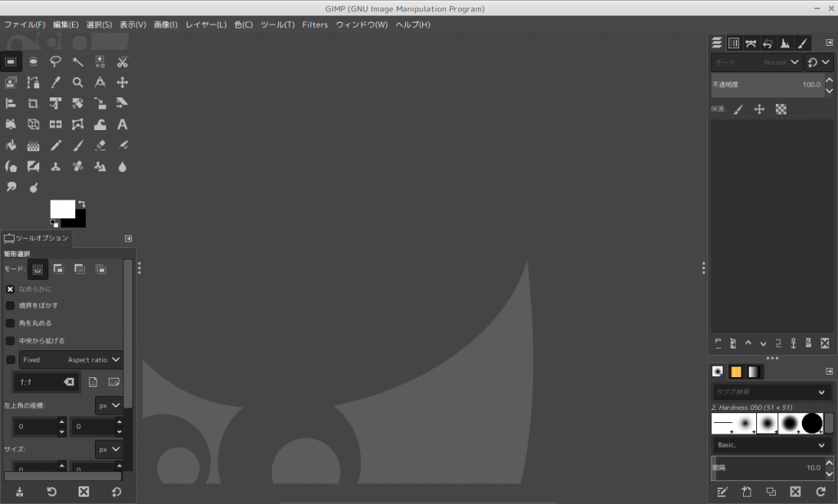Activate the Zoom magnifier tool
This screenshot has width=838, height=504.
pyautogui.click(x=78, y=83)
